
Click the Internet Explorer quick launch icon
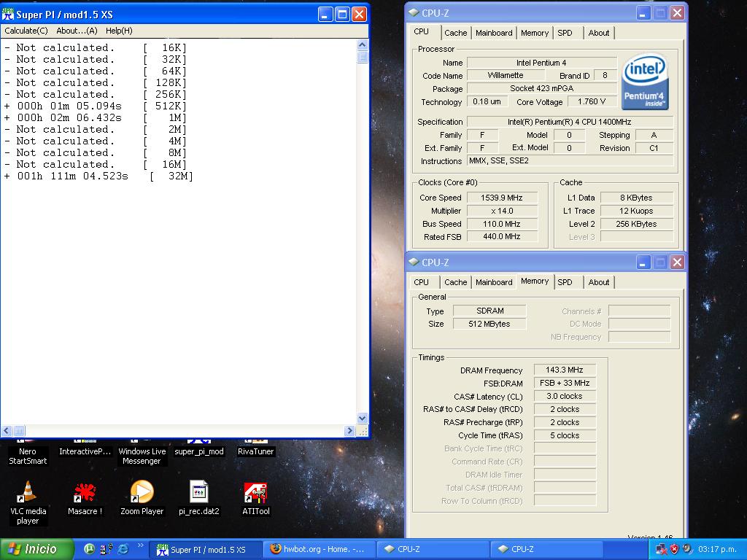[123, 548]
